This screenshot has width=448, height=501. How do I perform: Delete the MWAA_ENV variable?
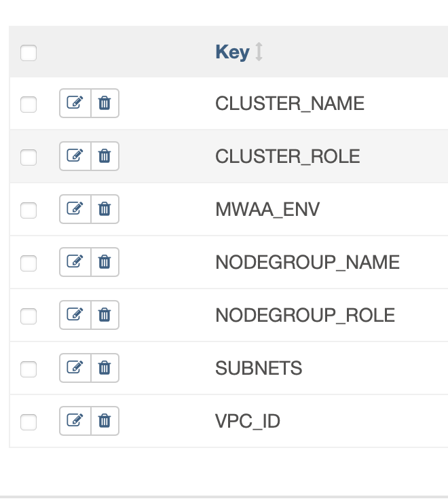[105, 209]
